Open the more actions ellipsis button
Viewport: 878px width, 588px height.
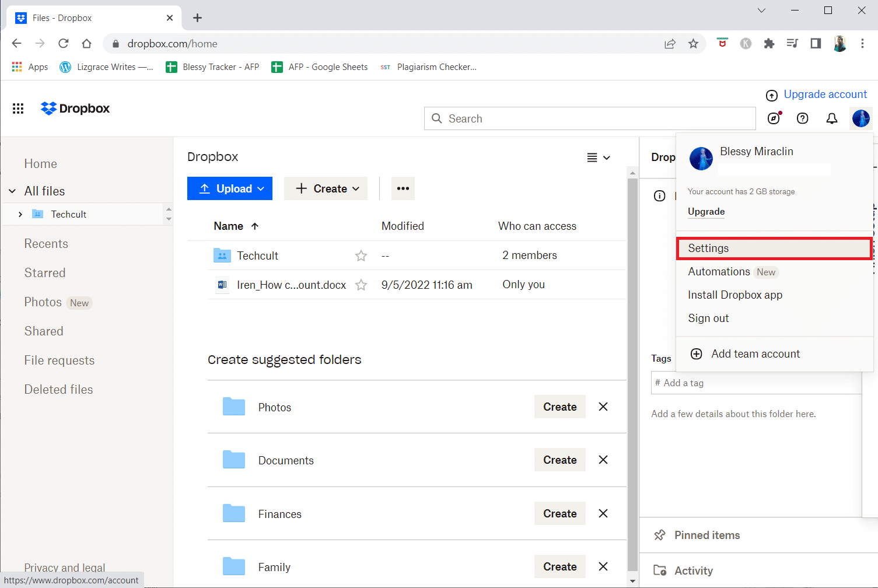(x=403, y=188)
